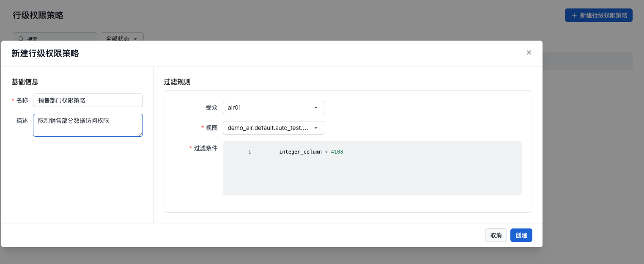Viewport: 644px width, 264px height.
Task: Click the 全部状态 filter caret arrow
Action: (135, 38)
